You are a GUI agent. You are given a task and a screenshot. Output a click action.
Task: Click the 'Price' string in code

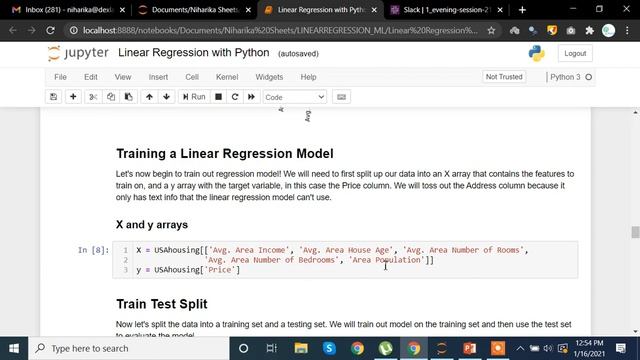[220, 270]
